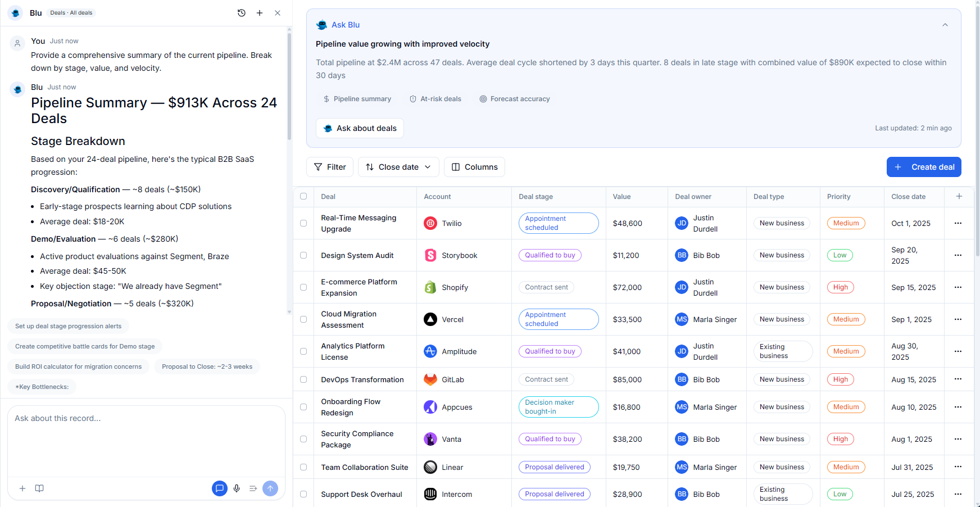
Task: Open chat history via clock icon
Action: (x=242, y=12)
